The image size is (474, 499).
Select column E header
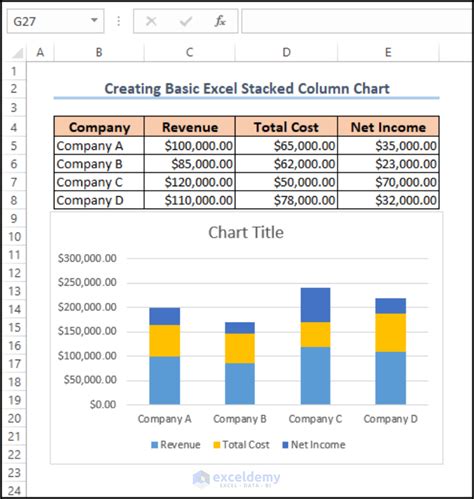click(388, 53)
